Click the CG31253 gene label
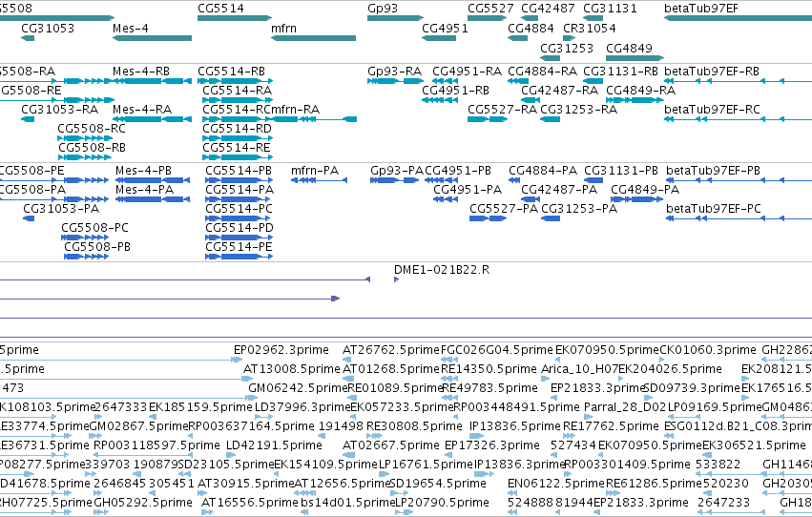 567,48
